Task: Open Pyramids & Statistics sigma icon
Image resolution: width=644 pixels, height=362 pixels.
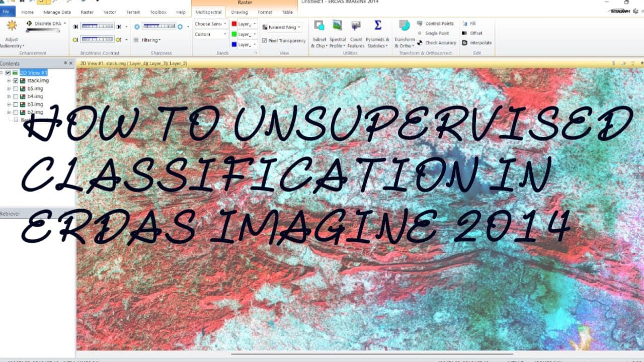Action: (x=377, y=25)
